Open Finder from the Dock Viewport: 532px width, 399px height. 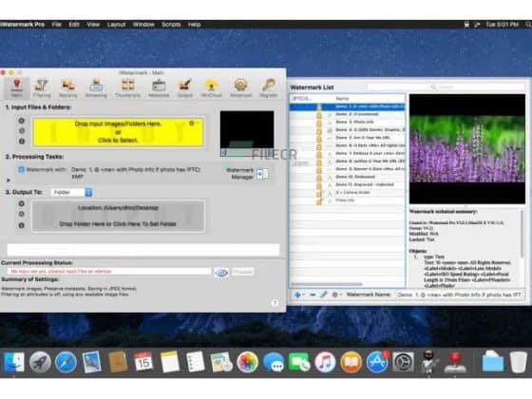point(14,362)
